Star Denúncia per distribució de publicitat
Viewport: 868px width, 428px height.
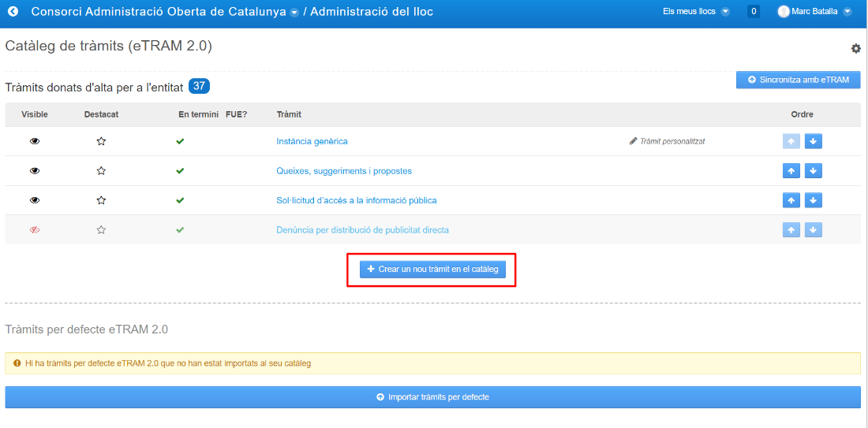point(101,230)
